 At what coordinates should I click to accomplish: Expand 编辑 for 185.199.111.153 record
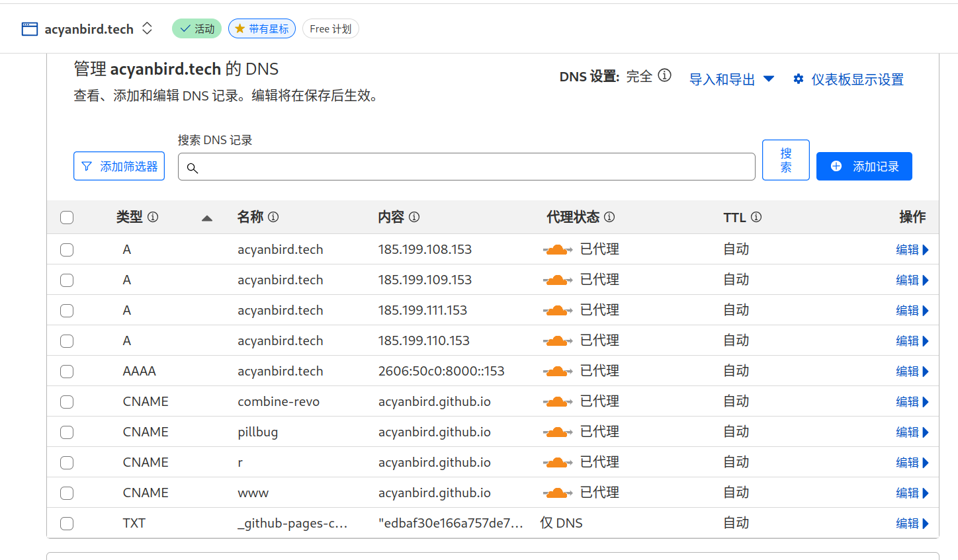912,311
